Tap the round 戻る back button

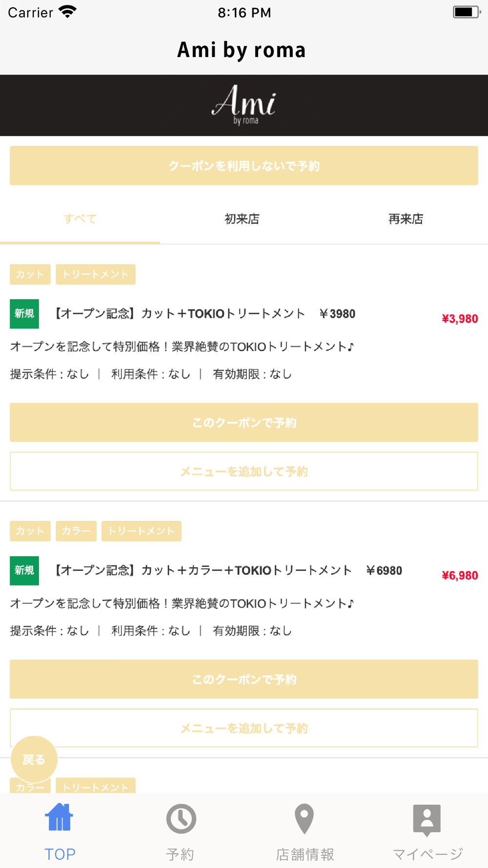[34, 759]
